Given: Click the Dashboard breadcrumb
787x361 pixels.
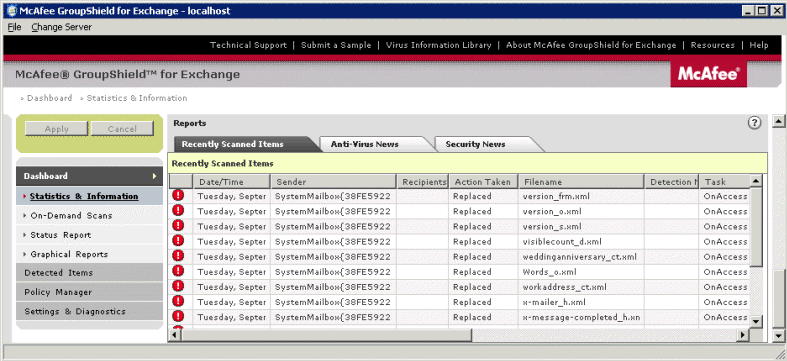Looking at the screenshot, I should [x=49, y=98].
